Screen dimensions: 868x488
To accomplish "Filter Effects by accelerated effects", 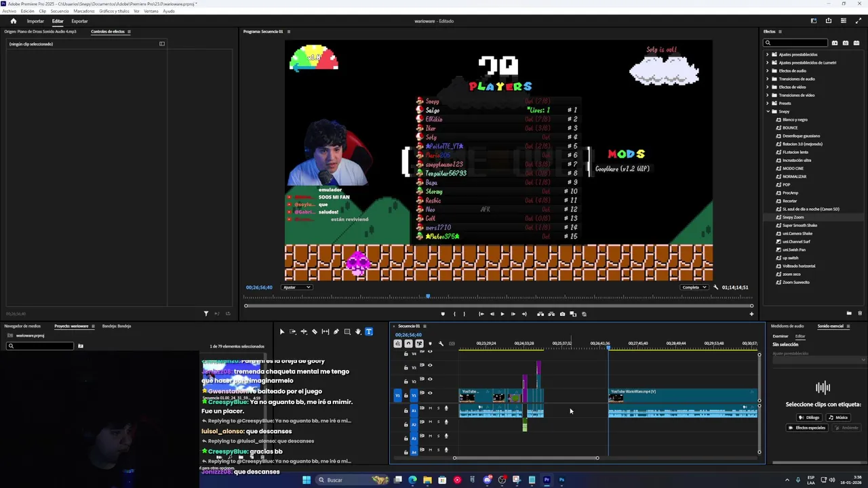I will [x=835, y=43].
